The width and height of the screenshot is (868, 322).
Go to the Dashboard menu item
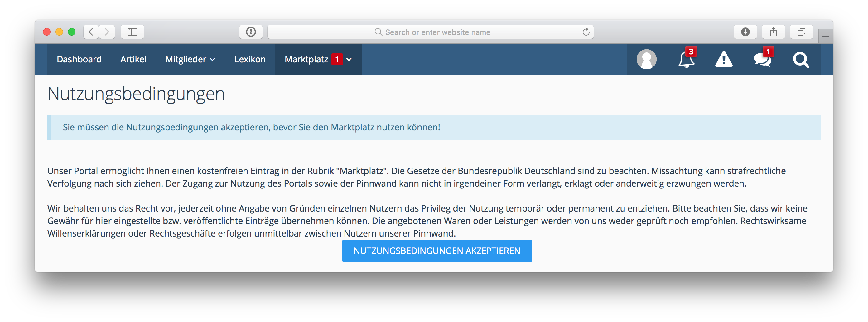pos(79,59)
